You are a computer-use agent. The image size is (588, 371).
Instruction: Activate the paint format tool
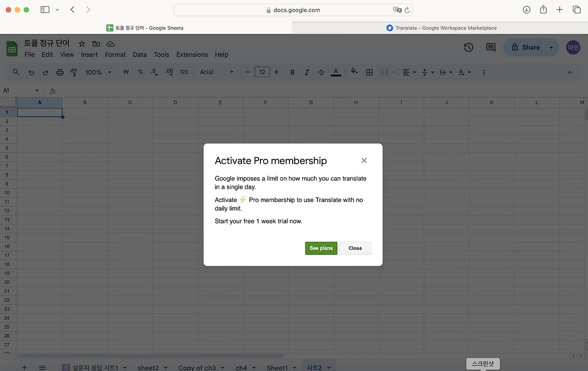coord(74,72)
